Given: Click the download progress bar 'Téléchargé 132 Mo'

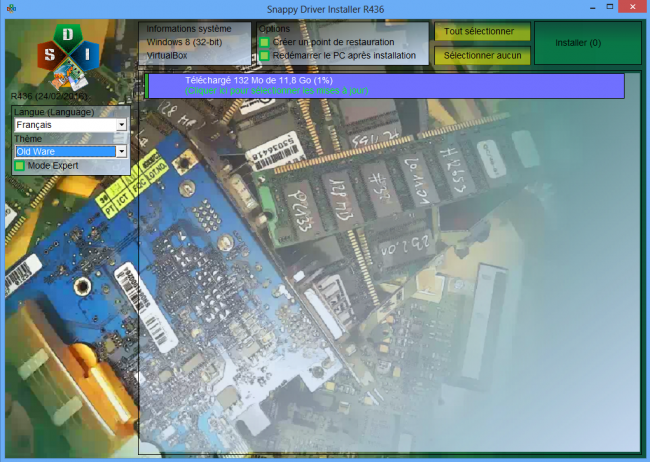Looking at the screenshot, I should [x=385, y=86].
